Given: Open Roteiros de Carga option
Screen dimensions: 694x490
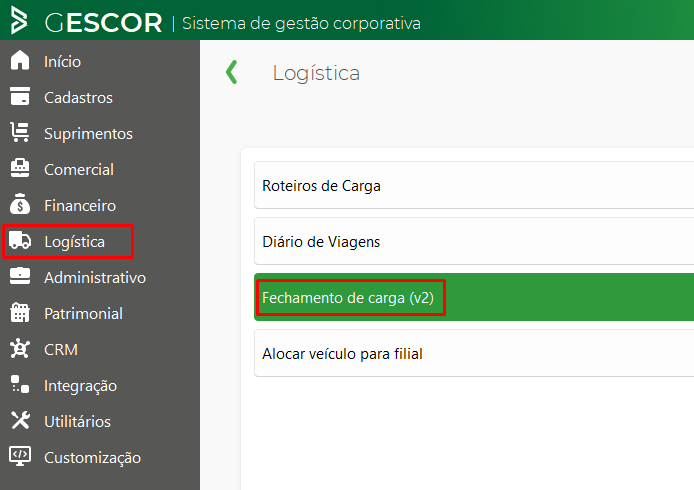Looking at the screenshot, I should [x=474, y=185].
